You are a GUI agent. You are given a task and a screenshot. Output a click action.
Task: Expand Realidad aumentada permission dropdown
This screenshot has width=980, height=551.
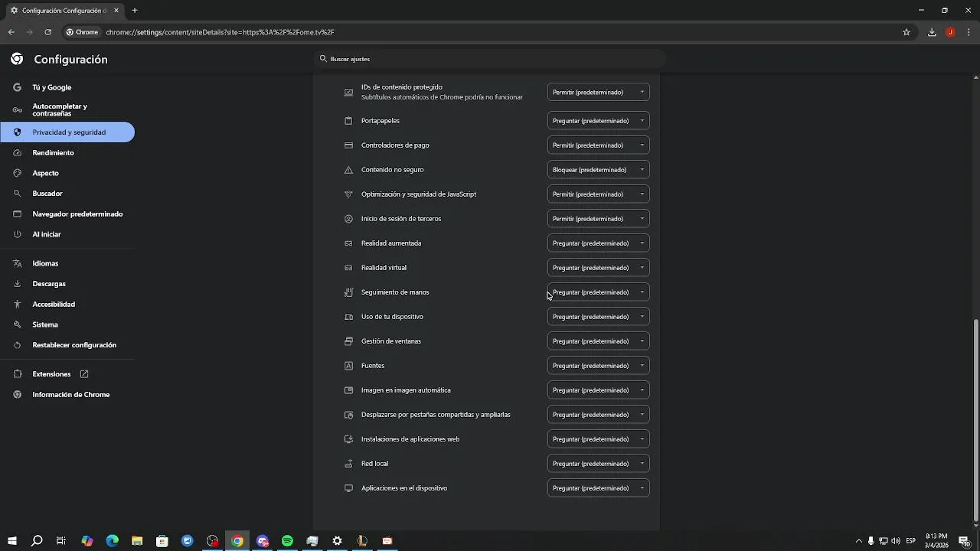tap(599, 243)
